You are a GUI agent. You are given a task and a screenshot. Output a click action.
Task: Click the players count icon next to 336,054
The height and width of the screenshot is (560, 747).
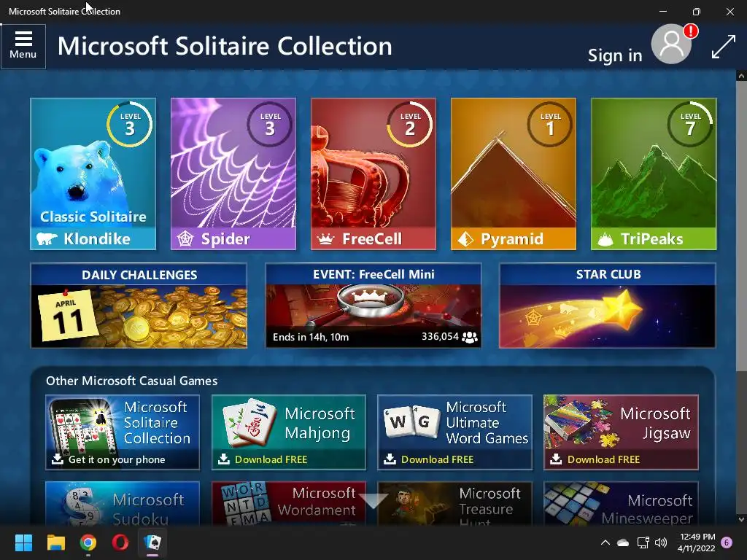(470, 337)
